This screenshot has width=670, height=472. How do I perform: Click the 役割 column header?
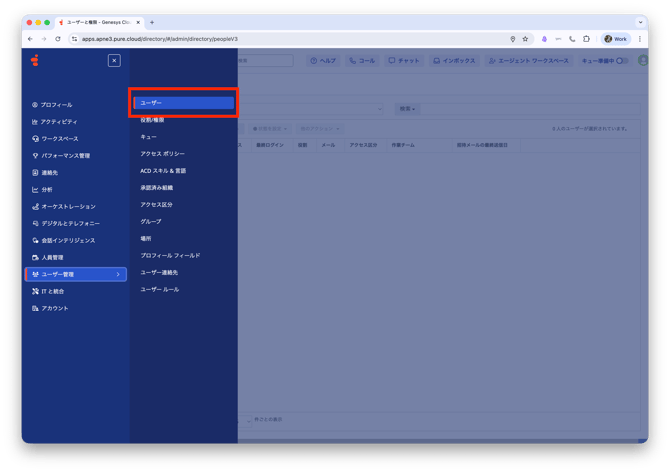coord(303,145)
